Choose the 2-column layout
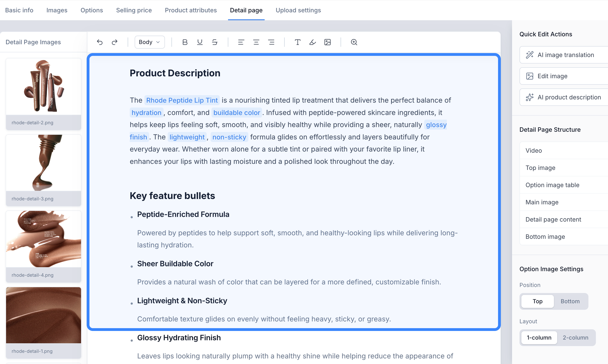The image size is (608, 364). [575, 337]
